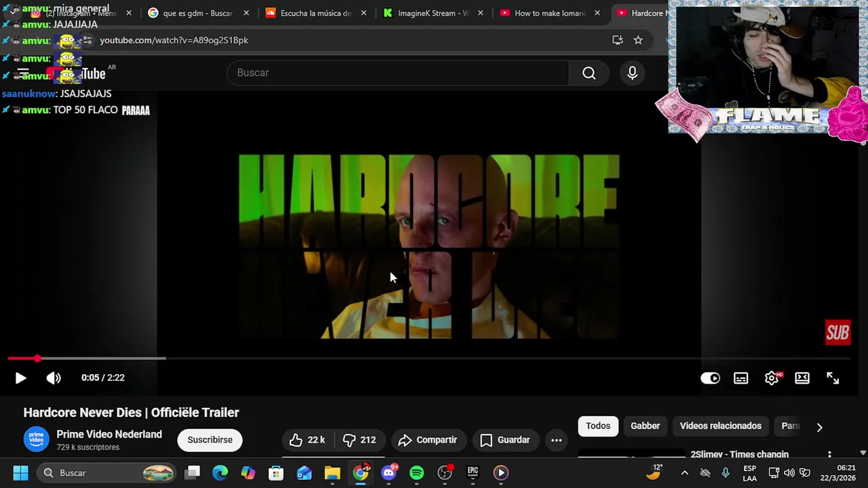Screen dimensions: 868x488
Task: Open more actions three-dot menu
Action: click(556, 440)
